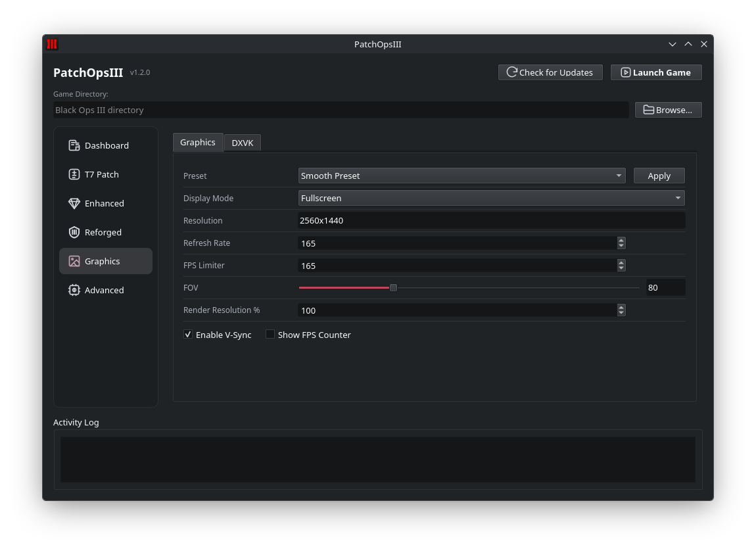Click the Resolution field 2560x1440

point(491,220)
